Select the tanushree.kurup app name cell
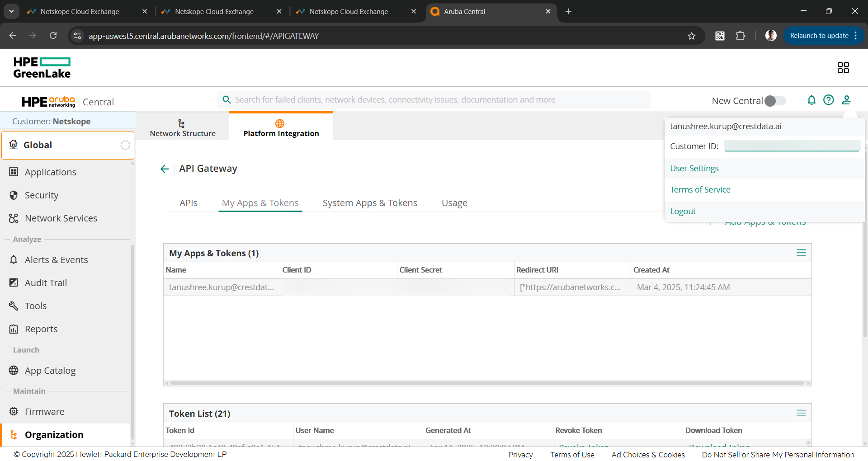868x461 pixels. tap(222, 287)
